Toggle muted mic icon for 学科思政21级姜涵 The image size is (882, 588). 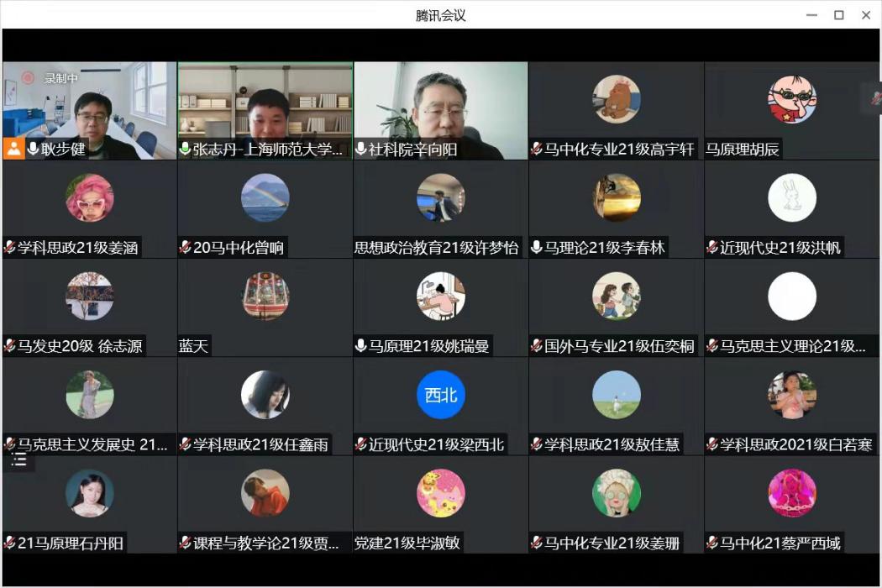(10, 248)
